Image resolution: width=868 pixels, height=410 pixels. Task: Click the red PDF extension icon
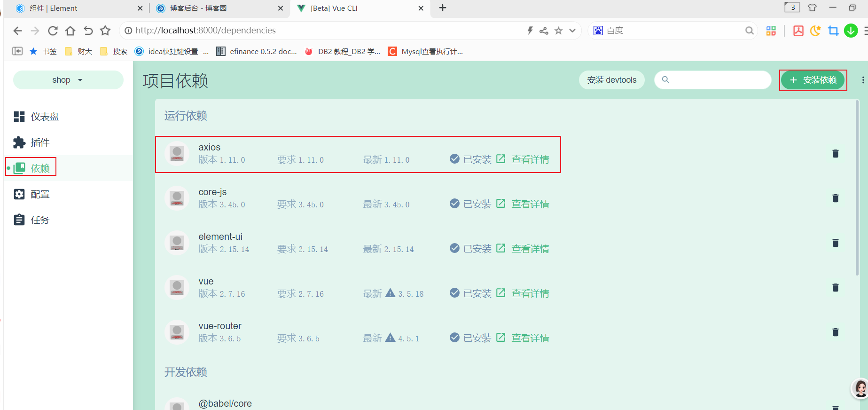click(x=798, y=31)
